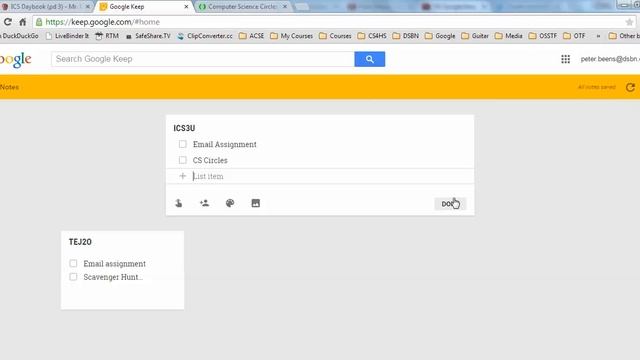Open the LiveBinder It bookmark
This screenshot has width=640, height=360.
(67, 36)
